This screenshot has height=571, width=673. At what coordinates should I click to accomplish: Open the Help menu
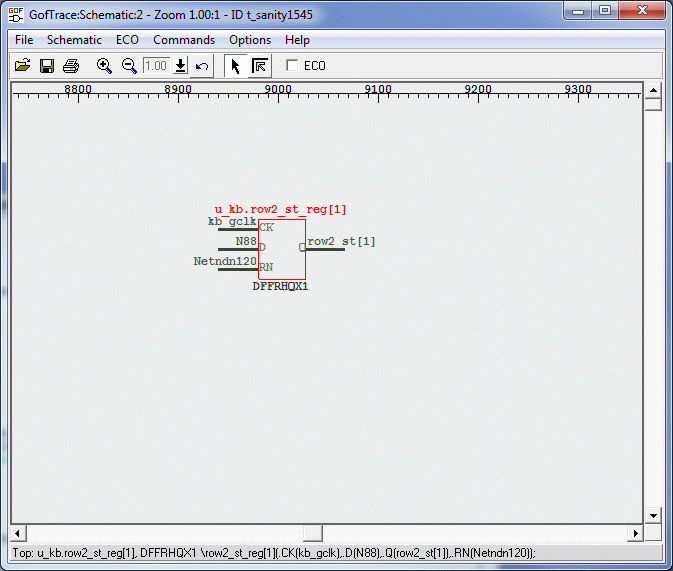pyautogui.click(x=297, y=40)
